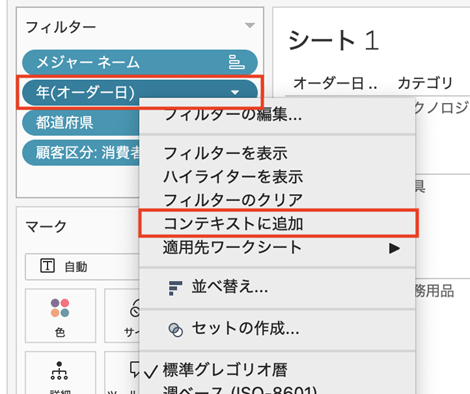Open the 詳細 detail card
The width and height of the screenshot is (470, 394).
click(x=60, y=373)
